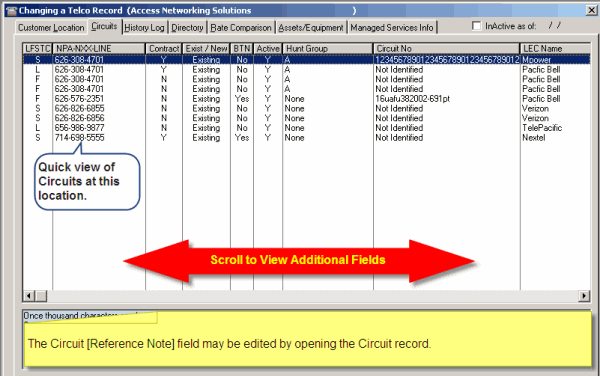The width and height of the screenshot is (600, 376).
Task: Click Verizon cell in 626-826-6855 row
Action: pyautogui.click(x=535, y=108)
